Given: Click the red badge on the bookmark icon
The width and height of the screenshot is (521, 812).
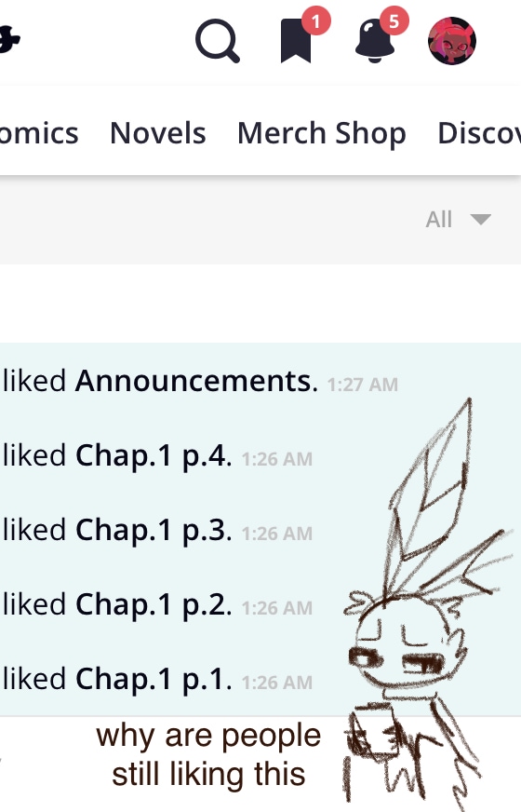Looking at the screenshot, I should click(316, 21).
